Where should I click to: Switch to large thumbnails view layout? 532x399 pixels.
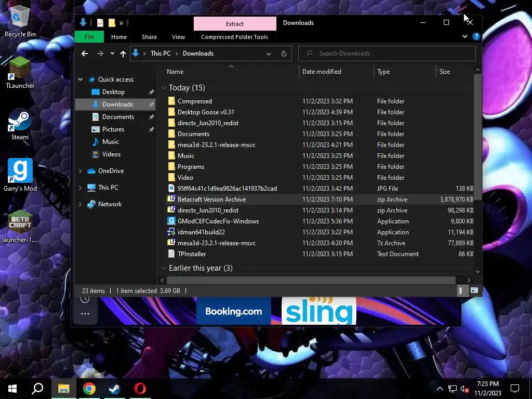(x=474, y=291)
